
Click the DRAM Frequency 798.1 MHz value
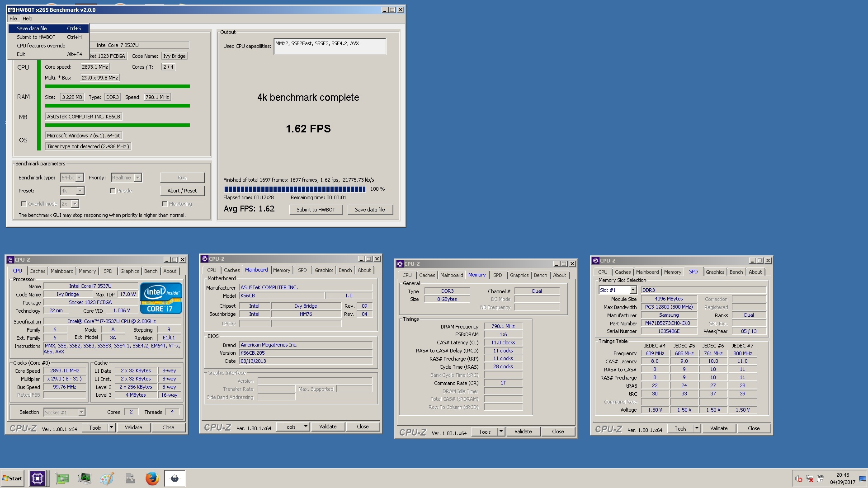pos(503,326)
